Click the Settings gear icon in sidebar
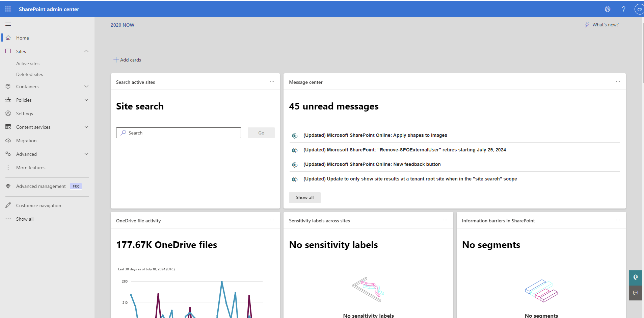644x318 pixels. 8,114
